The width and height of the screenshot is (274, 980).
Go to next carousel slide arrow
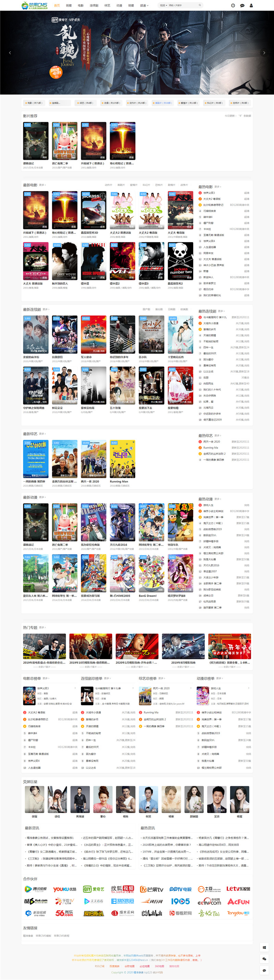pyautogui.click(x=264, y=52)
